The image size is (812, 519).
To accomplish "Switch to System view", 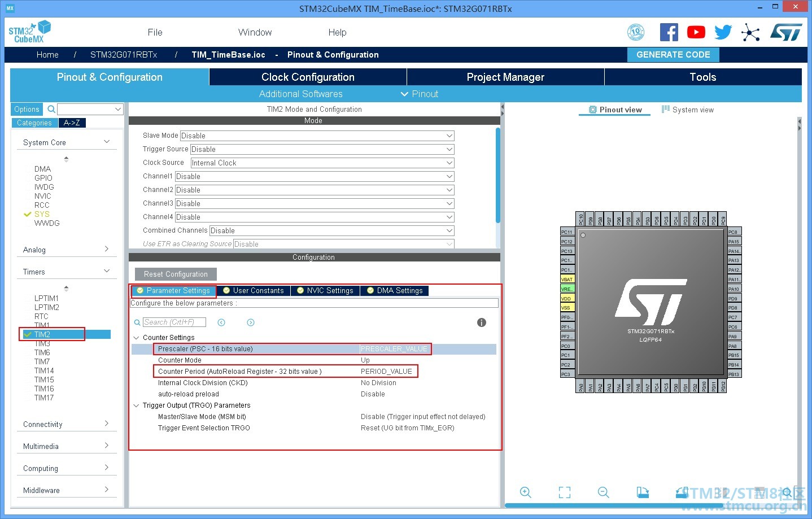I will 688,110.
